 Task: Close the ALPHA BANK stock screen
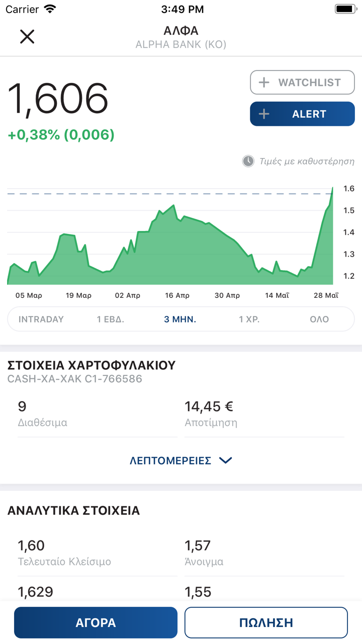click(27, 37)
